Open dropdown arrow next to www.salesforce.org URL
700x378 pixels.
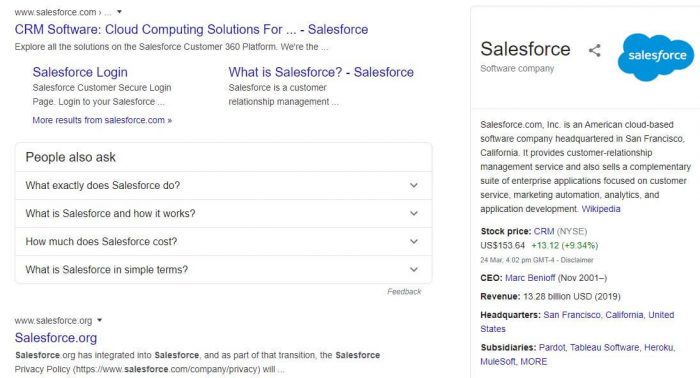coord(100,320)
